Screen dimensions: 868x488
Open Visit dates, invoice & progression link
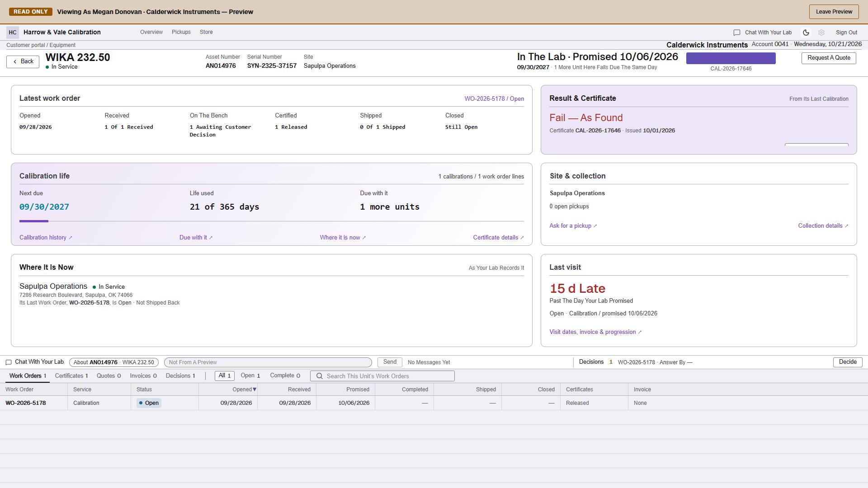click(595, 332)
